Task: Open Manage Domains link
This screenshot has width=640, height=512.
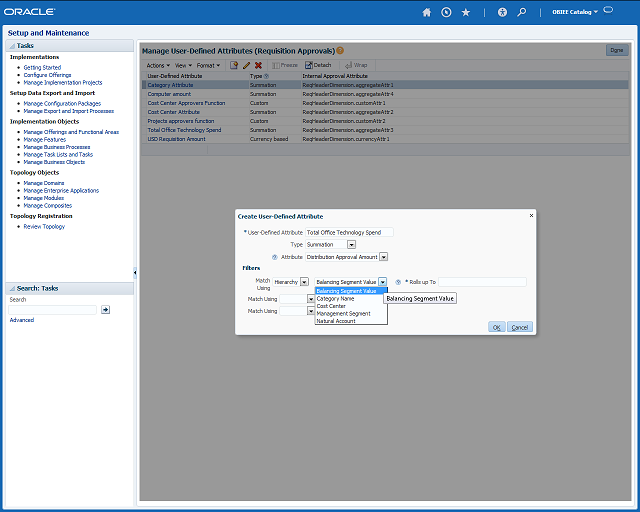Action: 44,183
